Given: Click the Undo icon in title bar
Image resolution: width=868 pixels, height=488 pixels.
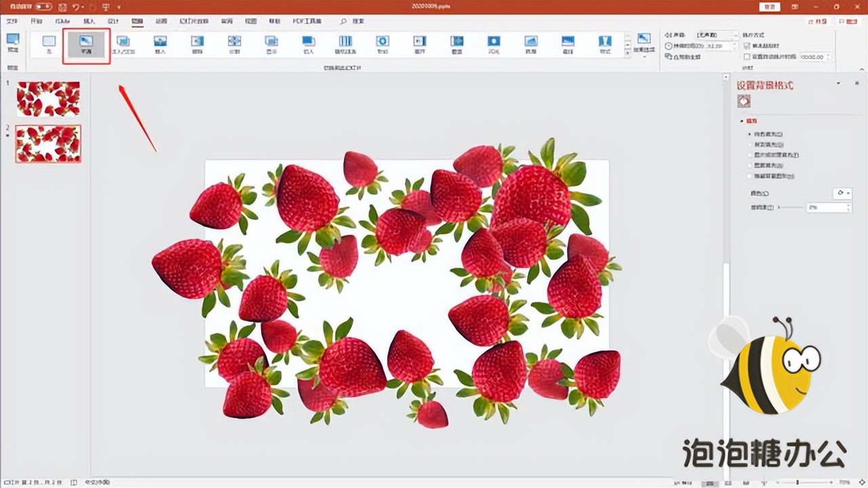Looking at the screenshot, I should [77, 7].
